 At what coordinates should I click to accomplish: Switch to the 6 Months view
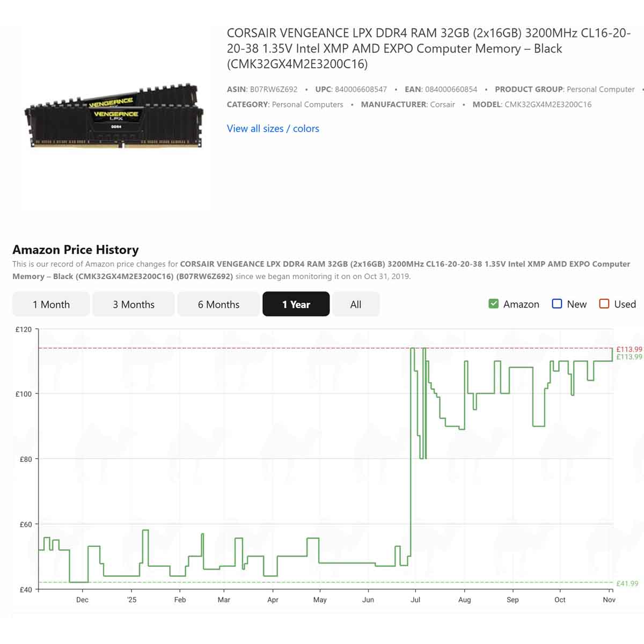(x=218, y=304)
